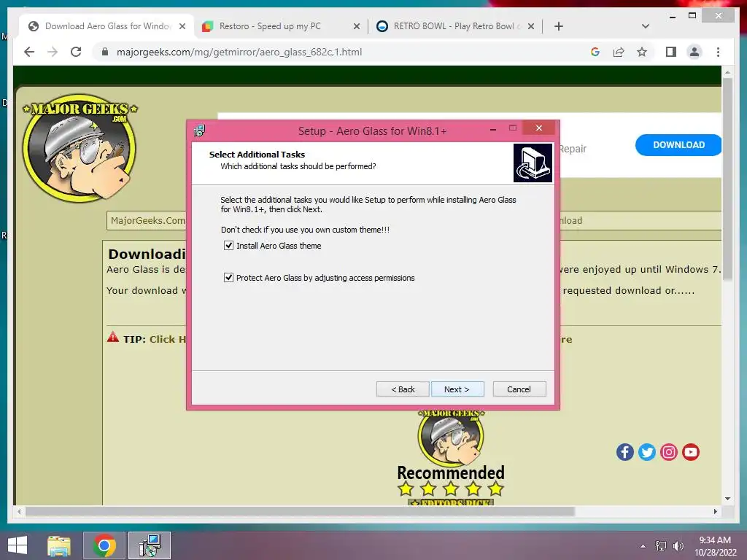Click Next in the Setup dialog

point(457,389)
